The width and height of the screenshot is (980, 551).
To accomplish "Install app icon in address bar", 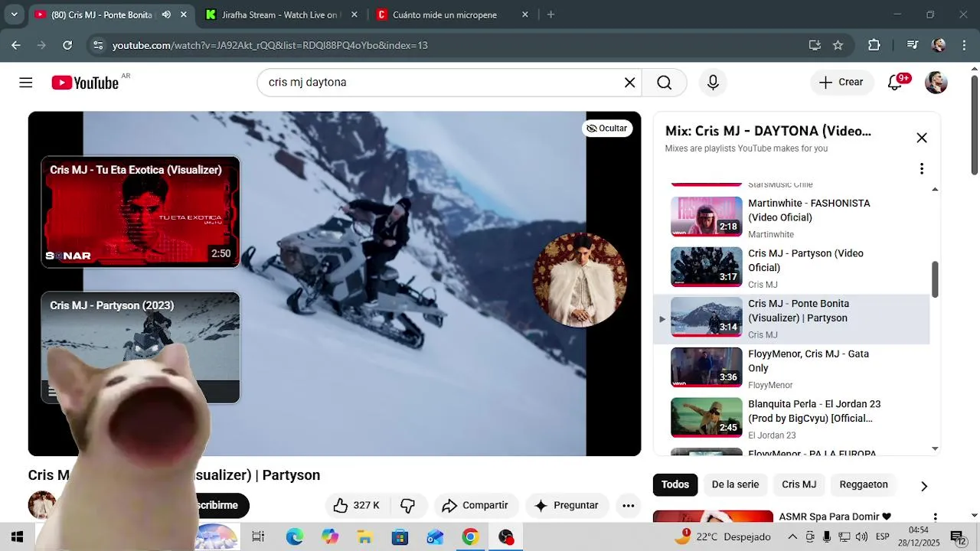I will (x=815, y=45).
